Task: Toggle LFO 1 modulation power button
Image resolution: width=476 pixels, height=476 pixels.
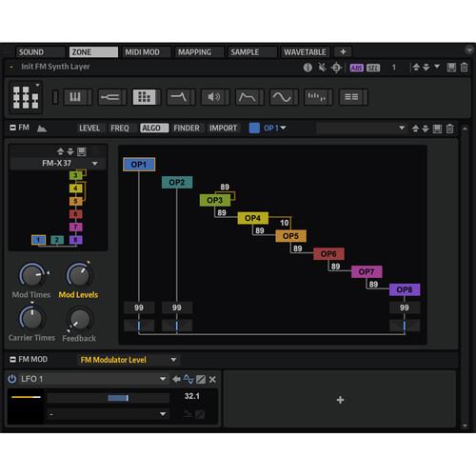Action: (12, 379)
